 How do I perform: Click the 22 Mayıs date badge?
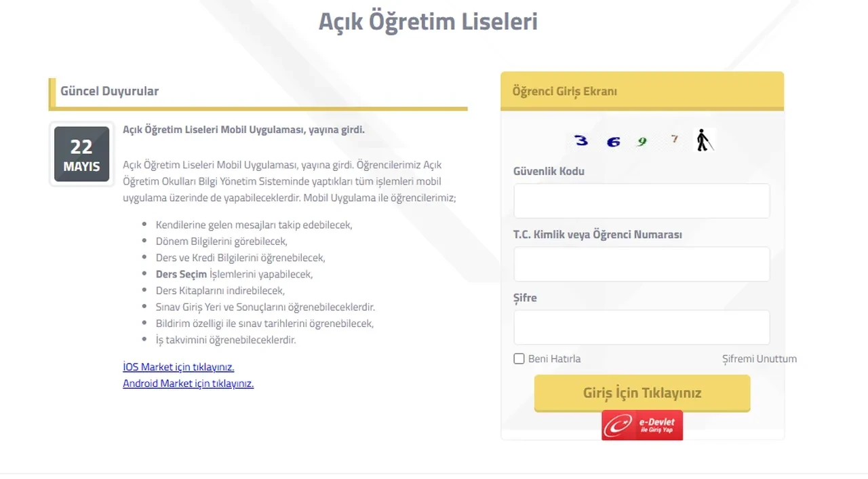pyautogui.click(x=81, y=154)
